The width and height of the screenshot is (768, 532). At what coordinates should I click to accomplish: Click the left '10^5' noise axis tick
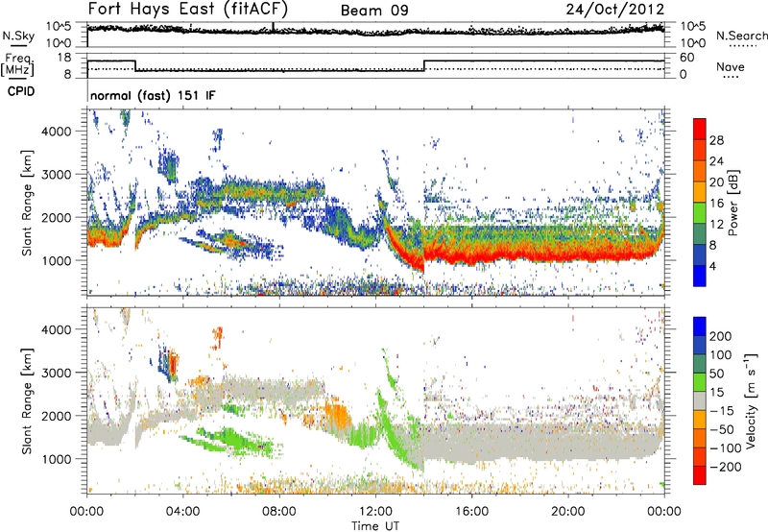click(59, 26)
